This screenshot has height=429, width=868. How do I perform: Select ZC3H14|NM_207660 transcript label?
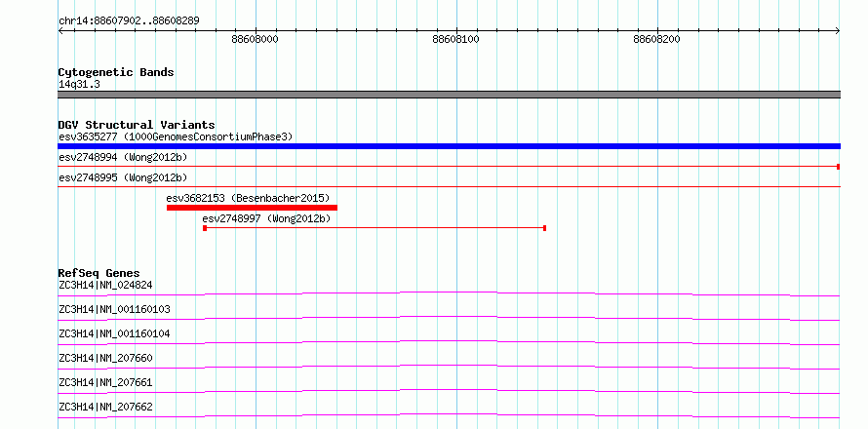click(x=105, y=358)
